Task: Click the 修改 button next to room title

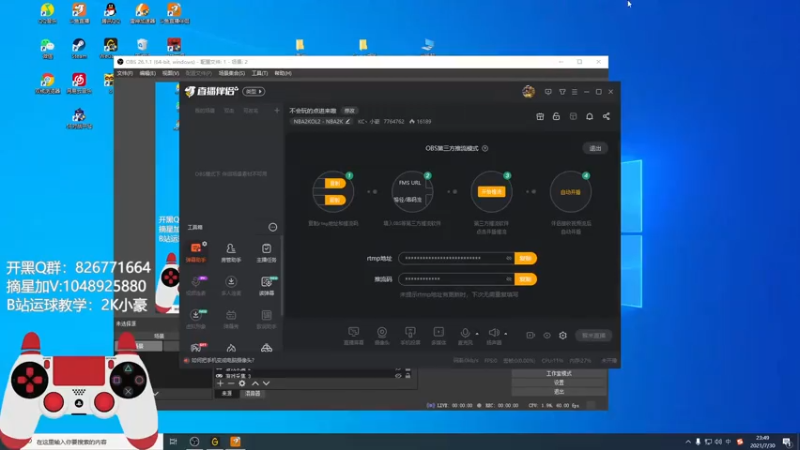Action: tap(349, 111)
